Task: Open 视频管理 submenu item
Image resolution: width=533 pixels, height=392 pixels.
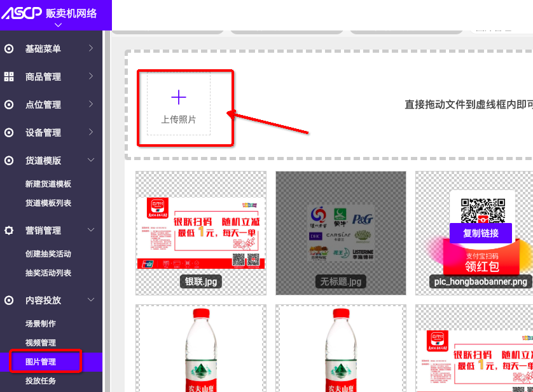Action: tap(41, 343)
